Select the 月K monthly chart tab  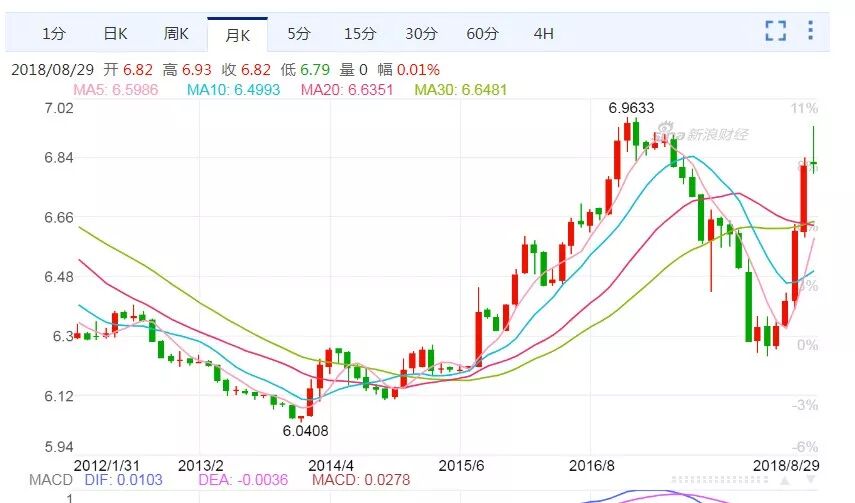(237, 35)
